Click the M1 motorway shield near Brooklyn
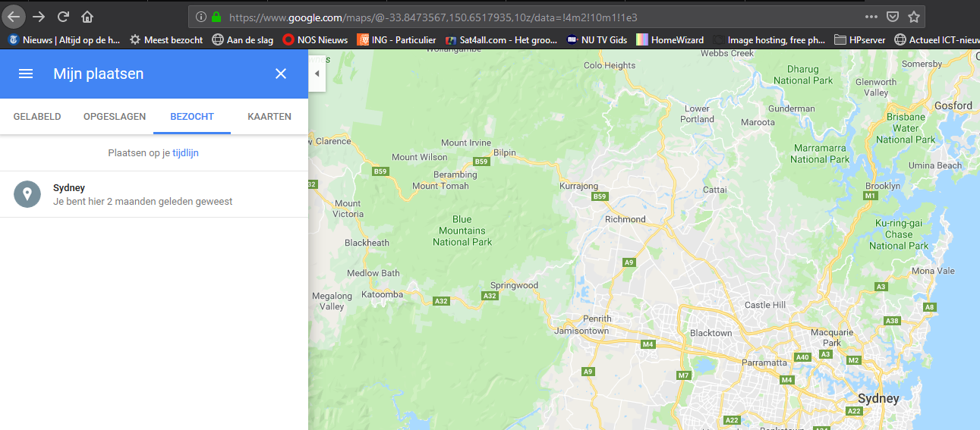This screenshot has width=980, height=430. 870,196
